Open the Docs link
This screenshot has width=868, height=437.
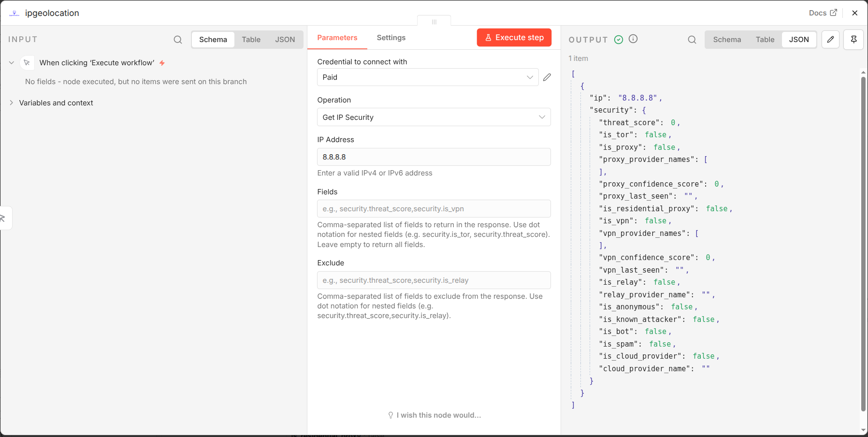823,13
